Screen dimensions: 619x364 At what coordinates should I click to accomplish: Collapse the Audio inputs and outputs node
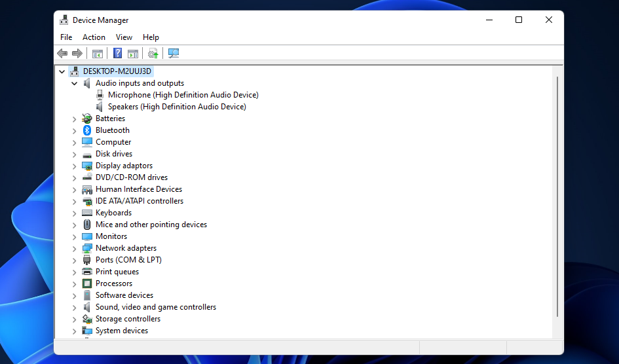click(74, 83)
